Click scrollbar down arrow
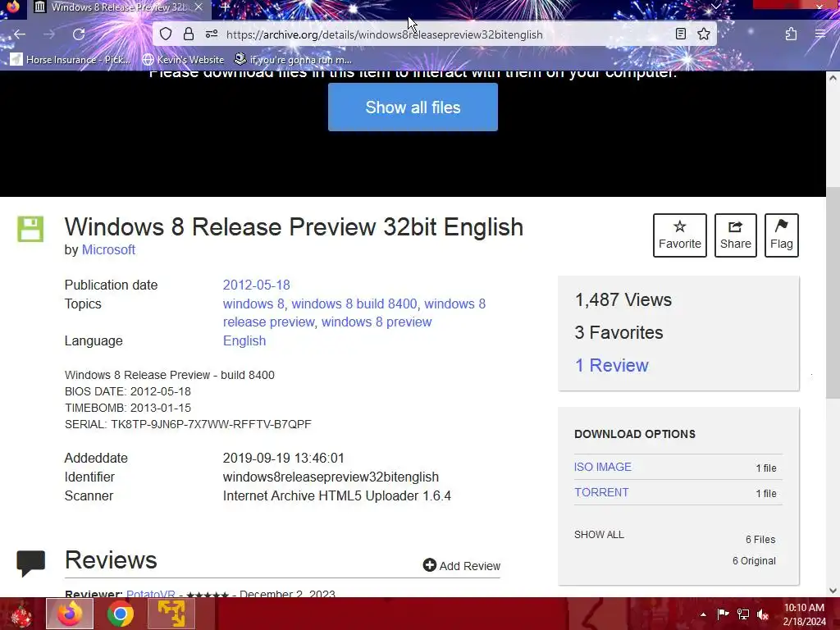This screenshot has height=630, width=840. (x=833, y=591)
